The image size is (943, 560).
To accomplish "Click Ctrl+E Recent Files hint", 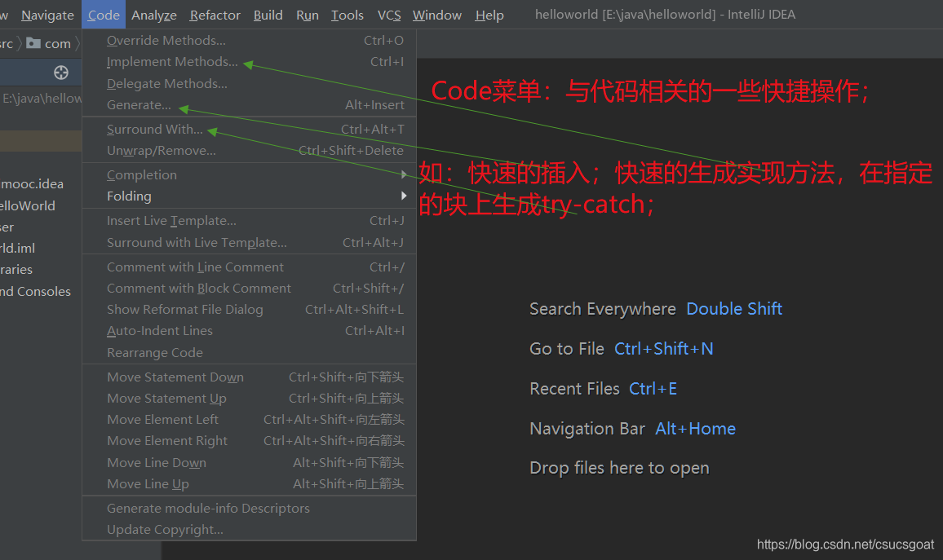I will (653, 389).
